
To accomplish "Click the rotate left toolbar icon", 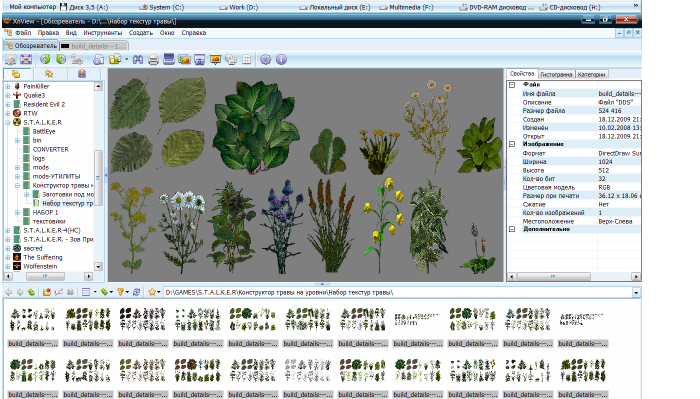I will pyautogui.click(x=45, y=59).
